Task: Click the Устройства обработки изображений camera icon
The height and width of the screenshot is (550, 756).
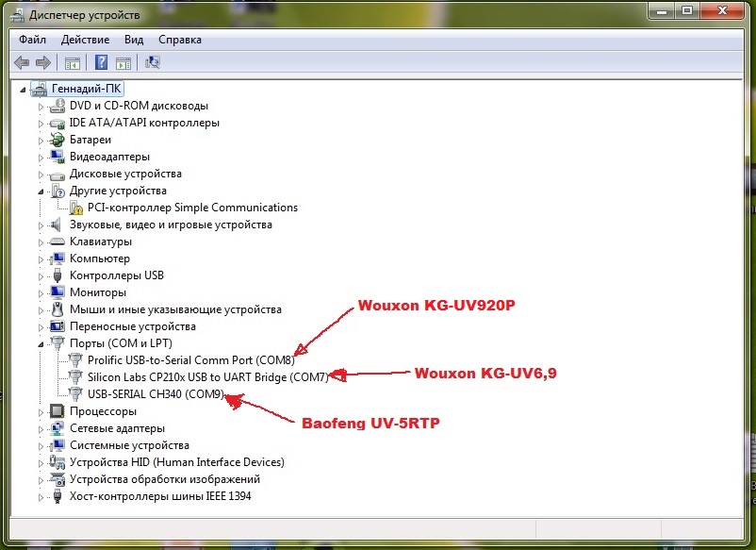Action: (58, 479)
